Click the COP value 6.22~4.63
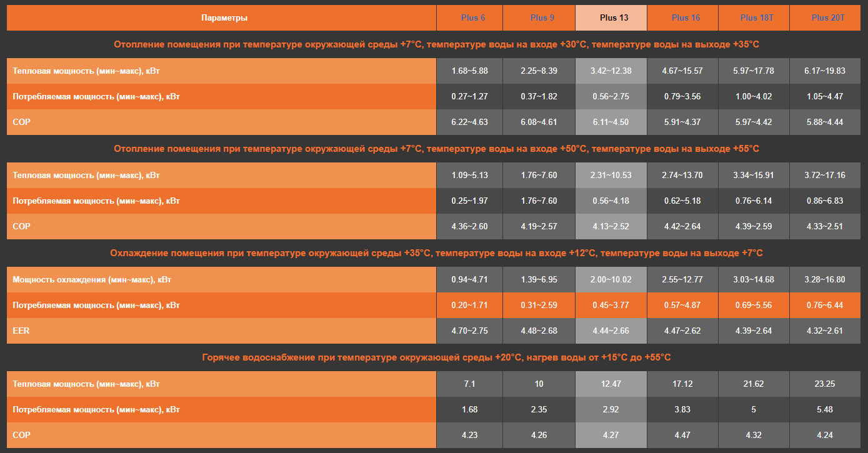 [x=469, y=122]
